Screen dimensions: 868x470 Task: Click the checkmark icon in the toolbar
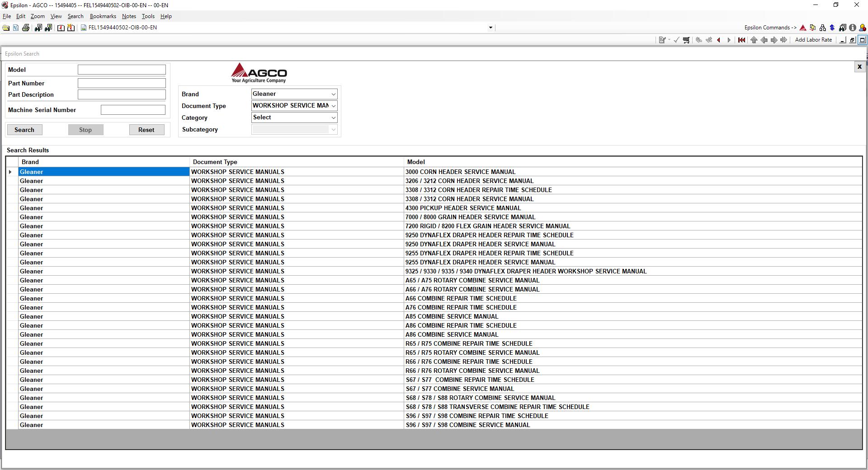click(x=676, y=40)
